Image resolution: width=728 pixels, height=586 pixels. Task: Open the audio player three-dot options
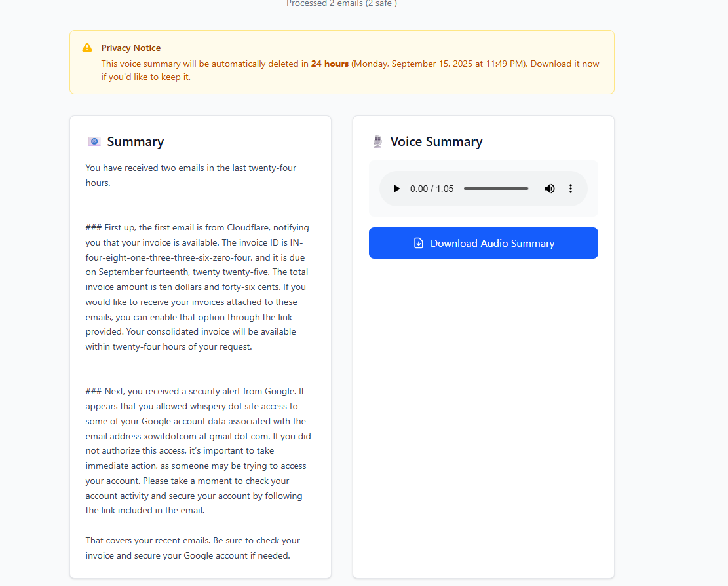tap(571, 189)
